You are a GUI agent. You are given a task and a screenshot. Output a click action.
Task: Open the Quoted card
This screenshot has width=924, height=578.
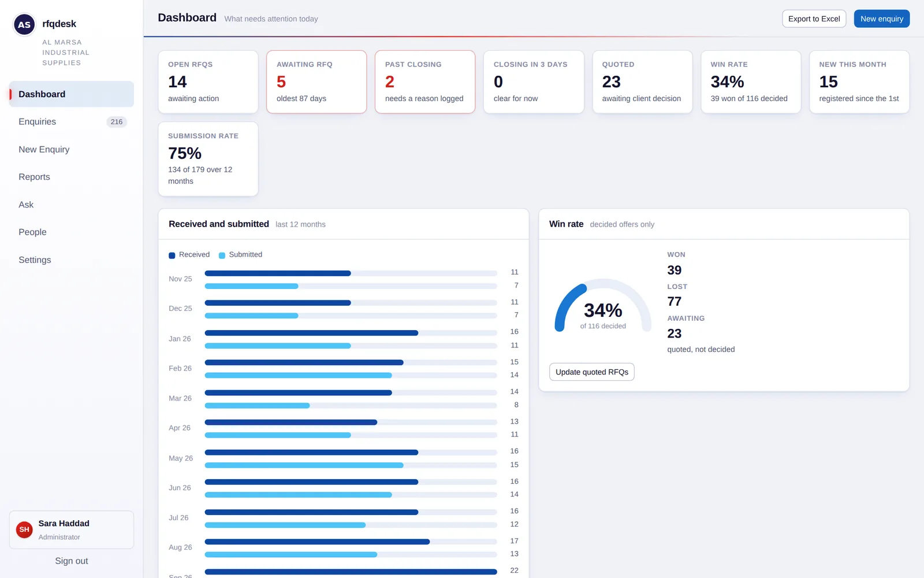click(x=642, y=82)
